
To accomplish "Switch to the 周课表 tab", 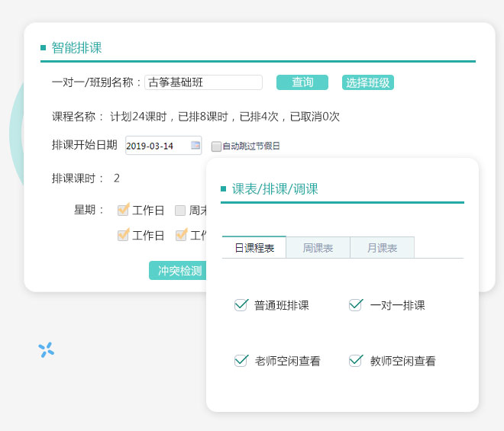I will tap(318, 248).
